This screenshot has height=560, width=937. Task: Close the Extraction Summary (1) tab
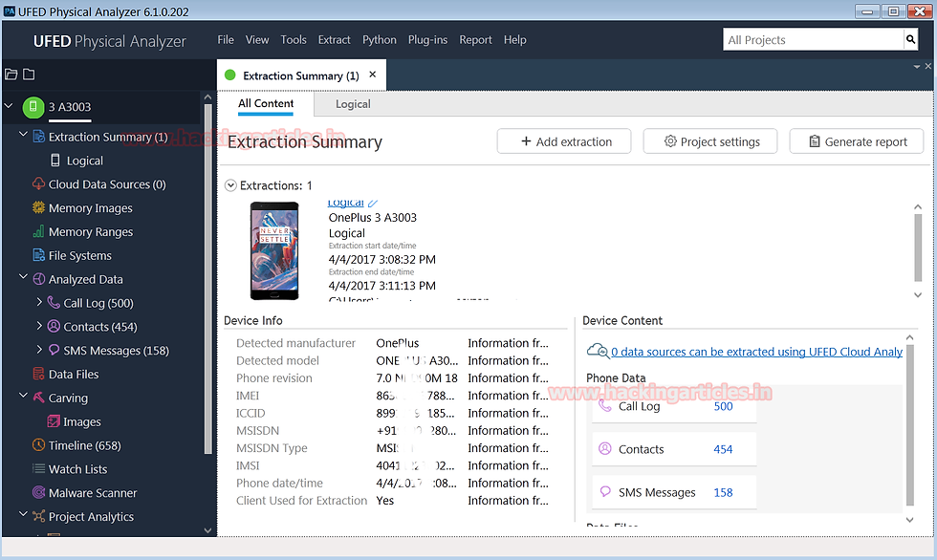click(x=373, y=75)
